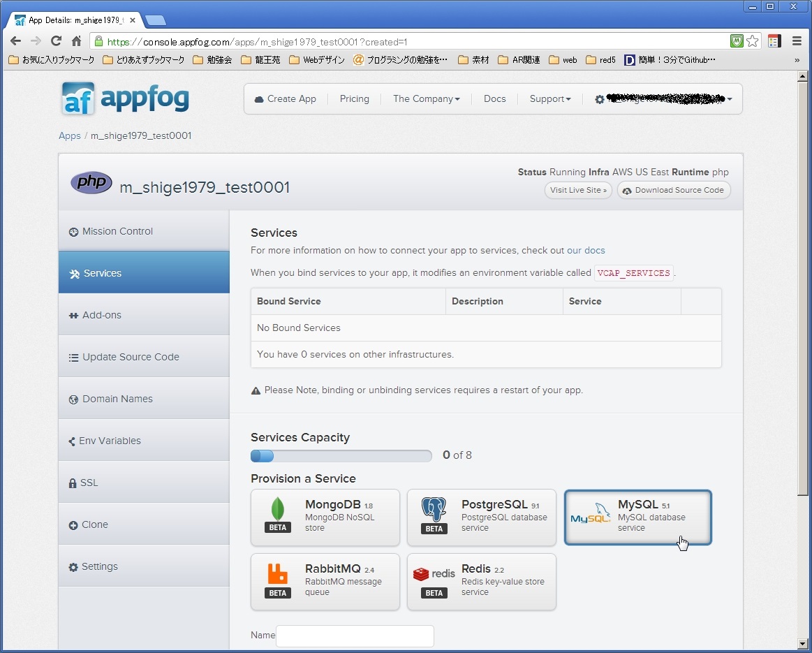Close the App Details browser tab

tap(133, 20)
